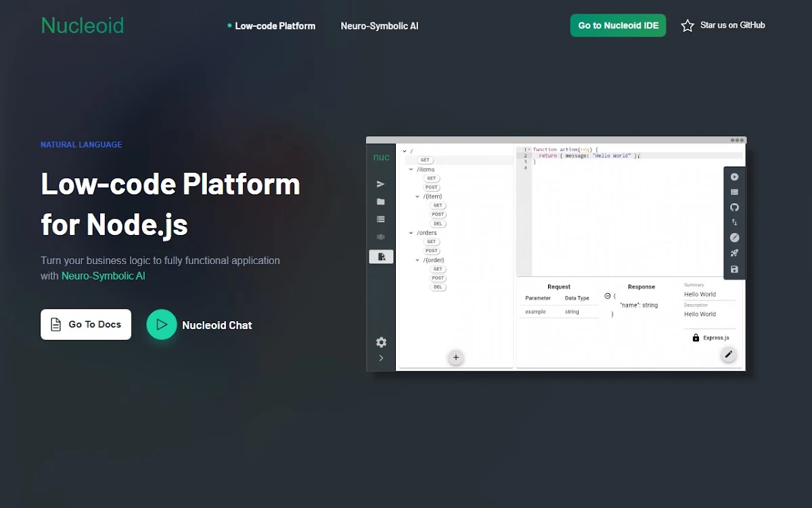Select DEL under /{item}

pyautogui.click(x=438, y=224)
